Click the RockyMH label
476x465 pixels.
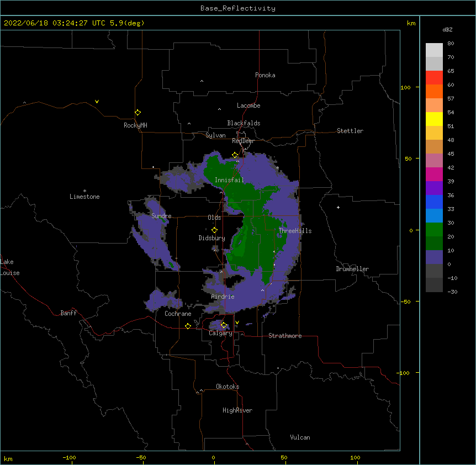tap(135, 125)
